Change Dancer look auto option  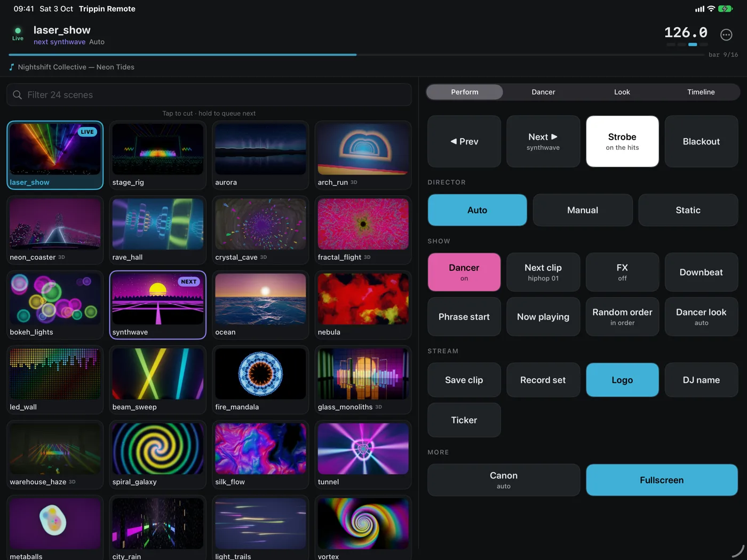click(x=701, y=317)
